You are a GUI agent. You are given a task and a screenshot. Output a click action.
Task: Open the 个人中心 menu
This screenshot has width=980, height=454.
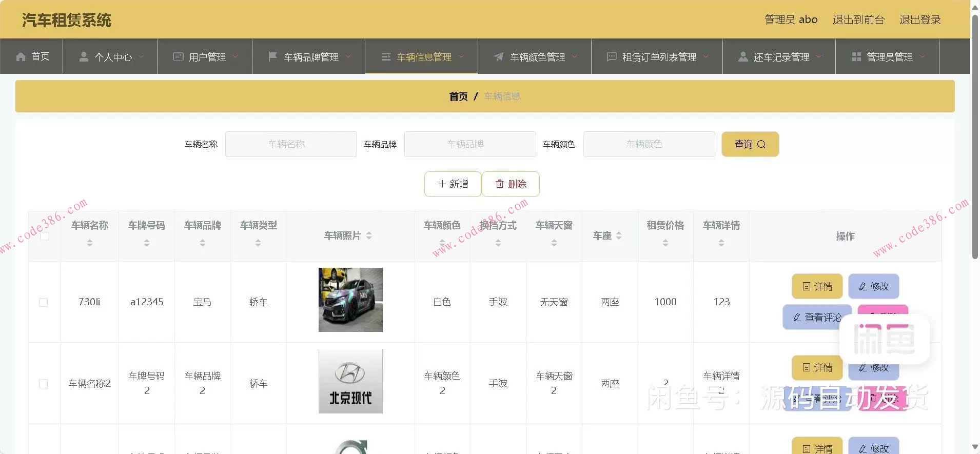click(x=110, y=56)
